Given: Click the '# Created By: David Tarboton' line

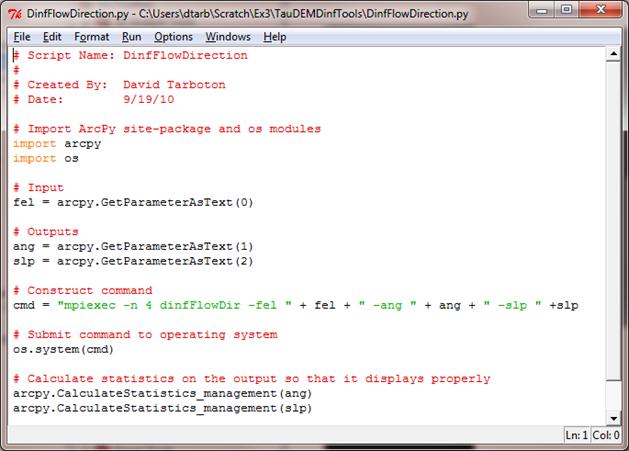Looking at the screenshot, I should pos(119,85).
